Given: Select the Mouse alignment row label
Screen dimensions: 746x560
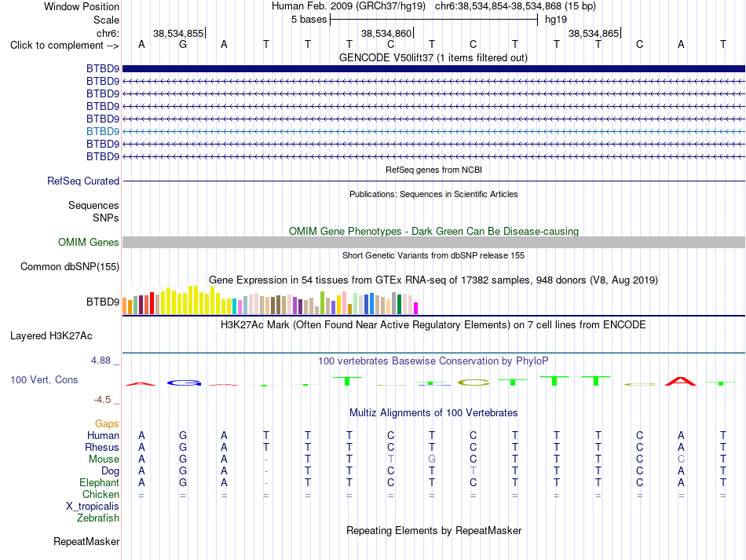Looking at the screenshot, I should point(104,459).
